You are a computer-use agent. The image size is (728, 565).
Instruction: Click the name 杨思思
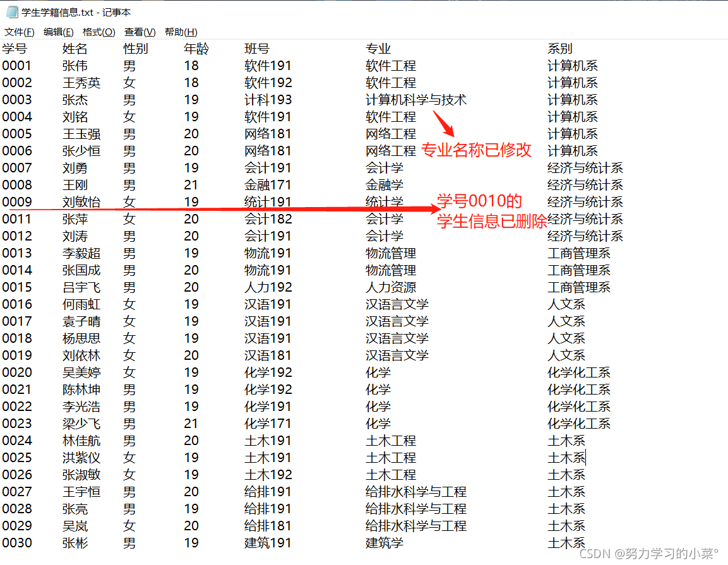pyautogui.click(x=81, y=338)
